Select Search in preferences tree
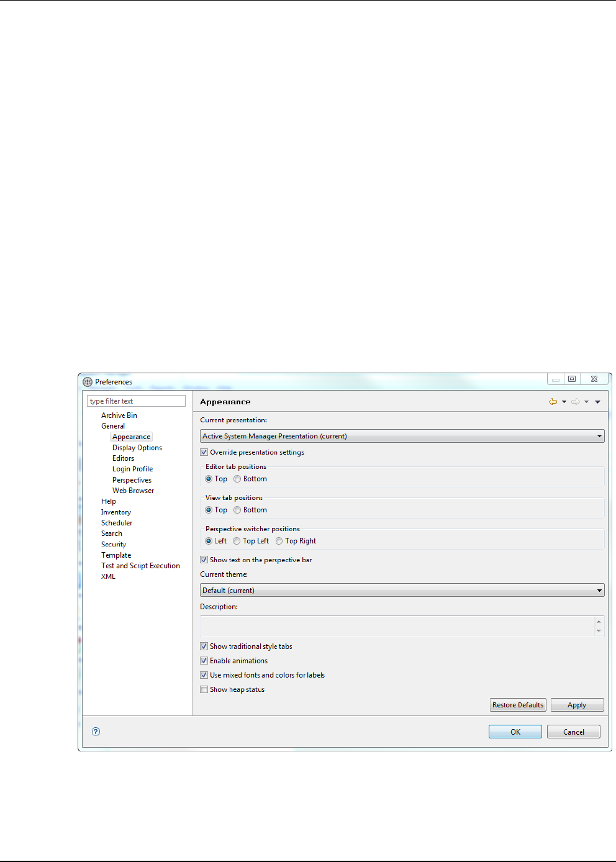 point(112,533)
